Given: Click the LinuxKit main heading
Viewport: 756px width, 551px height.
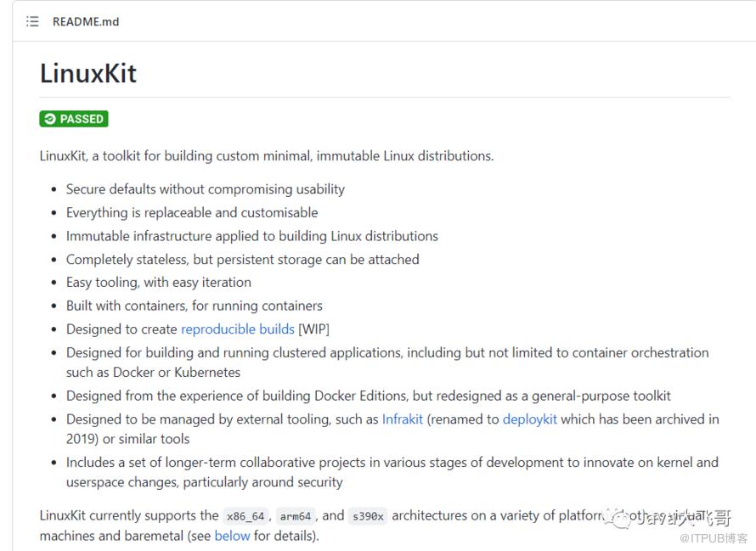Looking at the screenshot, I should (x=88, y=73).
